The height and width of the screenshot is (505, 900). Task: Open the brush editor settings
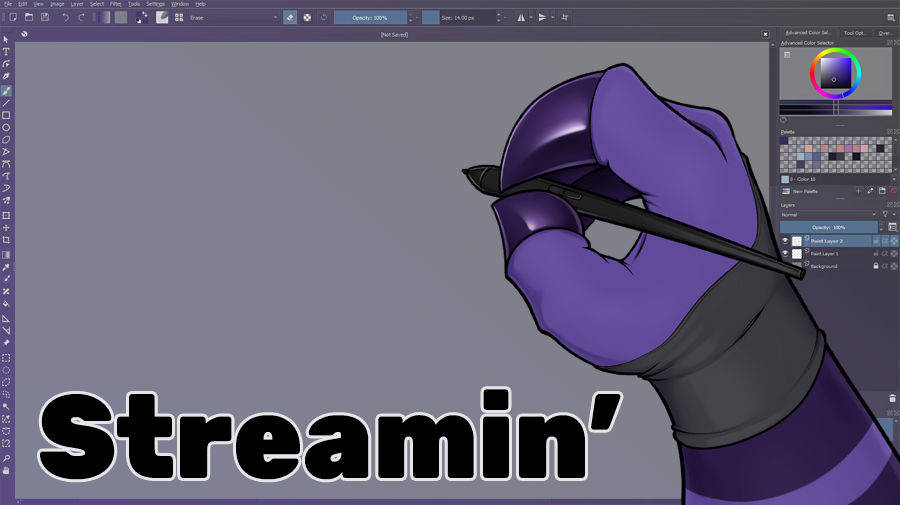coord(162,18)
